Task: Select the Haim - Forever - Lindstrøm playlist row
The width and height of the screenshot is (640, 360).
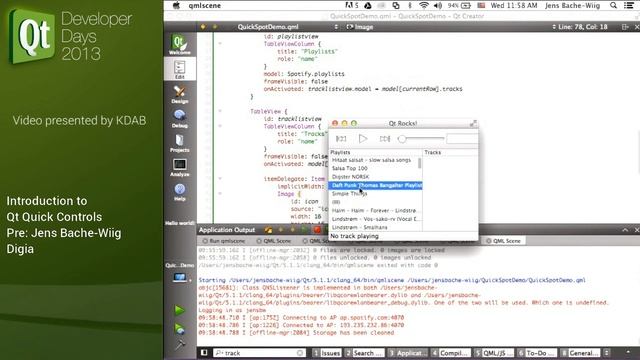Action: point(375,211)
